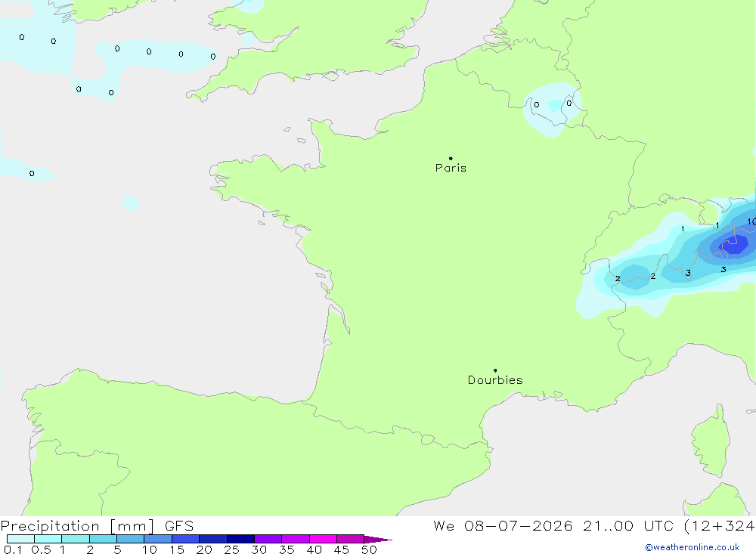The height and width of the screenshot is (554, 756).
Task: Select the 30–35 mm purple legend swatch
Action: tap(268, 539)
